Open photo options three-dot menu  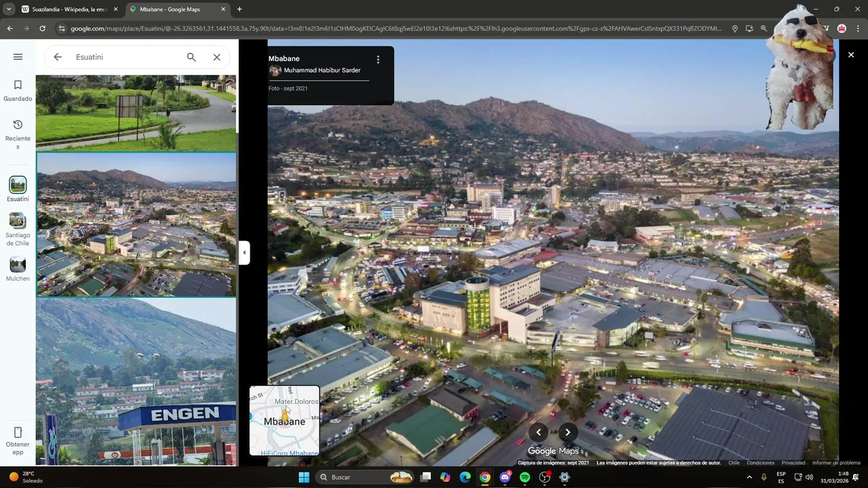(x=378, y=60)
